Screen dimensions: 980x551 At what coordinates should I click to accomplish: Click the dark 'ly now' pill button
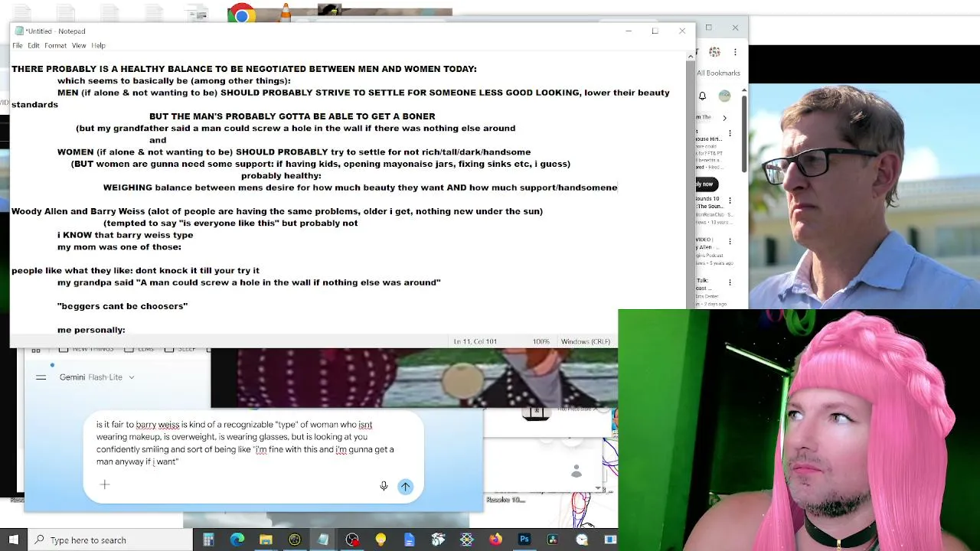coord(706,184)
